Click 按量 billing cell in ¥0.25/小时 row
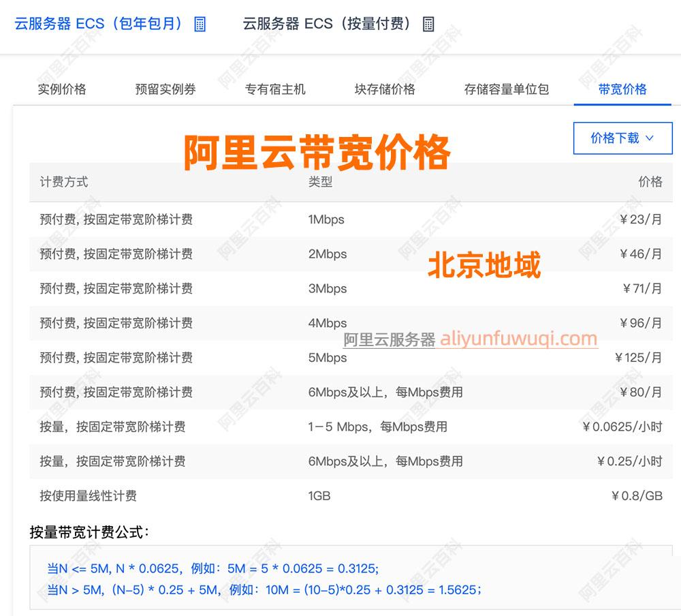 (112, 461)
